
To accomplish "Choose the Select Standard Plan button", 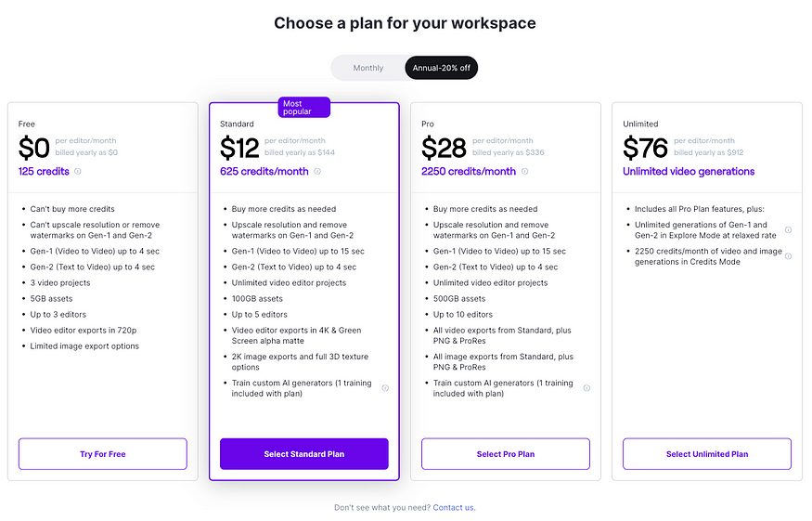I will point(303,454).
